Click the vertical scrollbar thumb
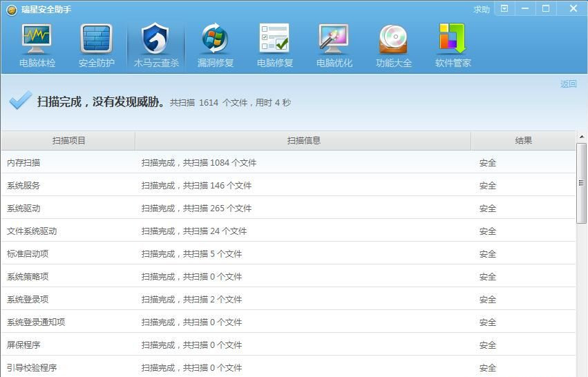The width and height of the screenshot is (588, 377). (x=582, y=183)
